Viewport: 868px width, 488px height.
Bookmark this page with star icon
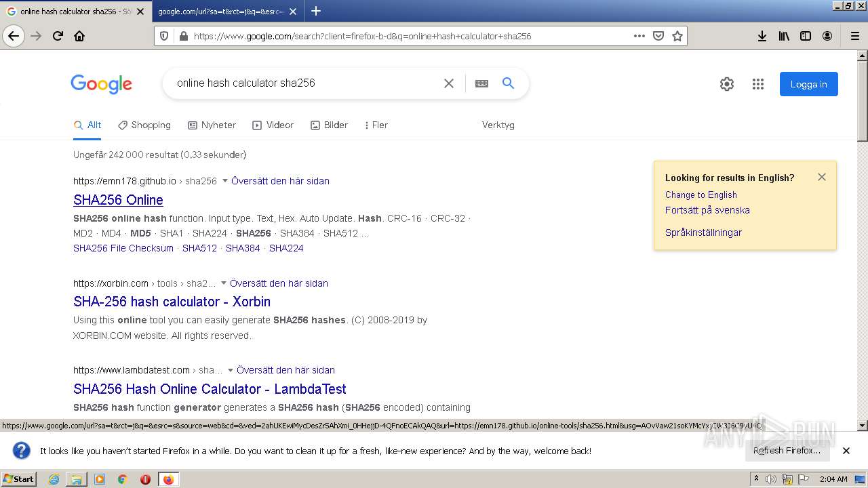pos(677,36)
